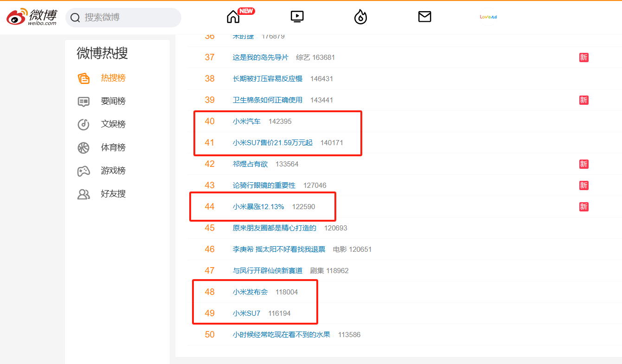Image resolution: width=622 pixels, height=364 pixels.
Task: Open topic 论骑行眼镜的重要性
Action: [264, 185]
